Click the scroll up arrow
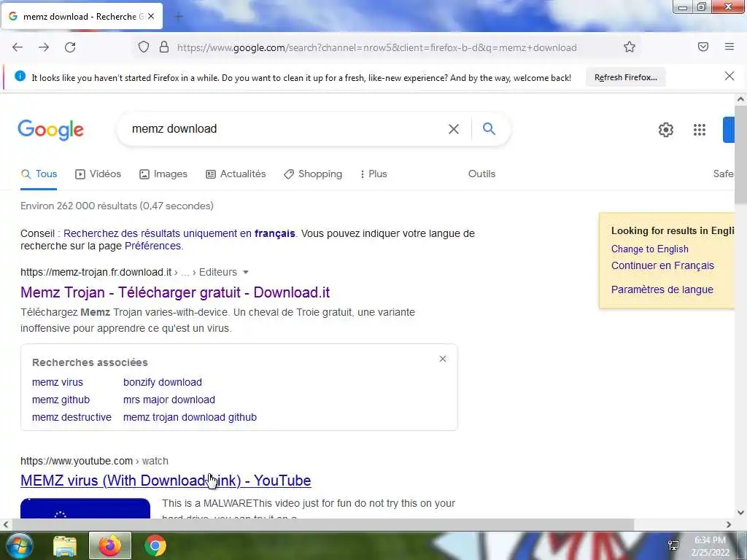 (741, 99)
